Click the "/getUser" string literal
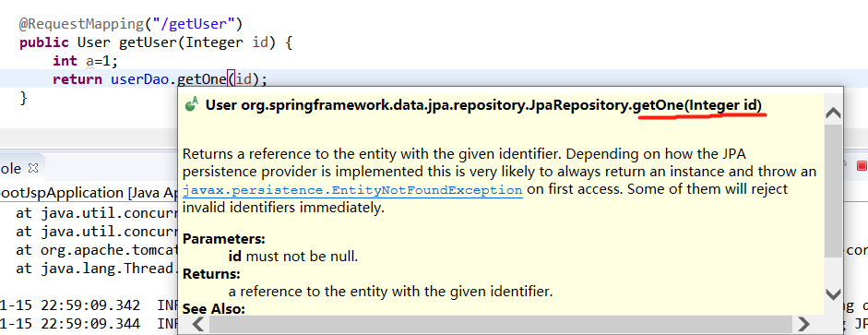 tap(195, 24)
